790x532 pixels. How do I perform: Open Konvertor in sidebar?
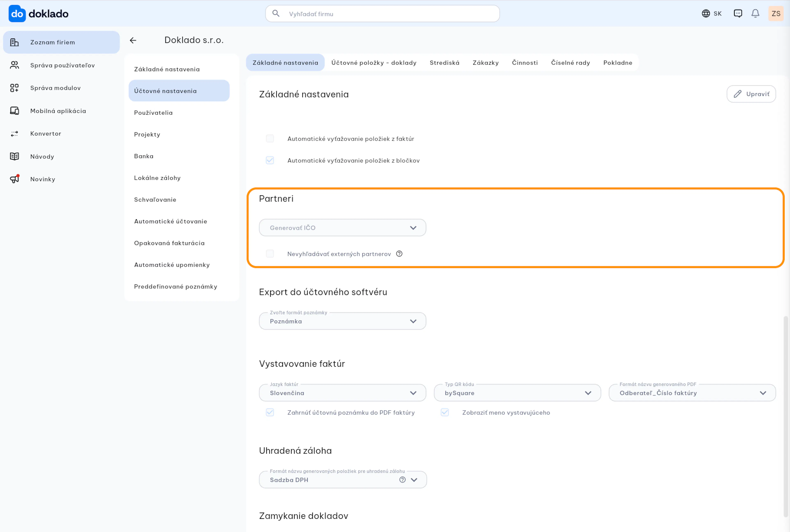[x=62, y=134]
